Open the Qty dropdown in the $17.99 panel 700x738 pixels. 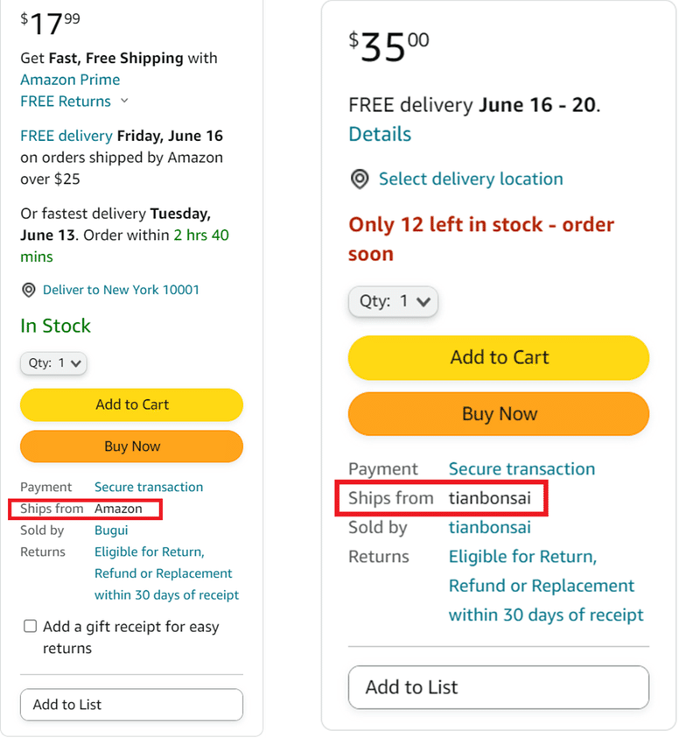pyautogui.click(x=53, y=363)
